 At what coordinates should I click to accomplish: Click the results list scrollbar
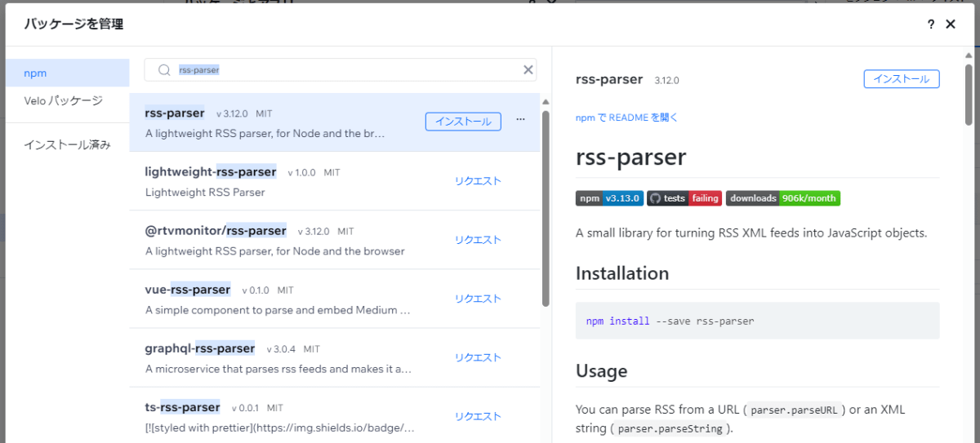coord(546,208)
